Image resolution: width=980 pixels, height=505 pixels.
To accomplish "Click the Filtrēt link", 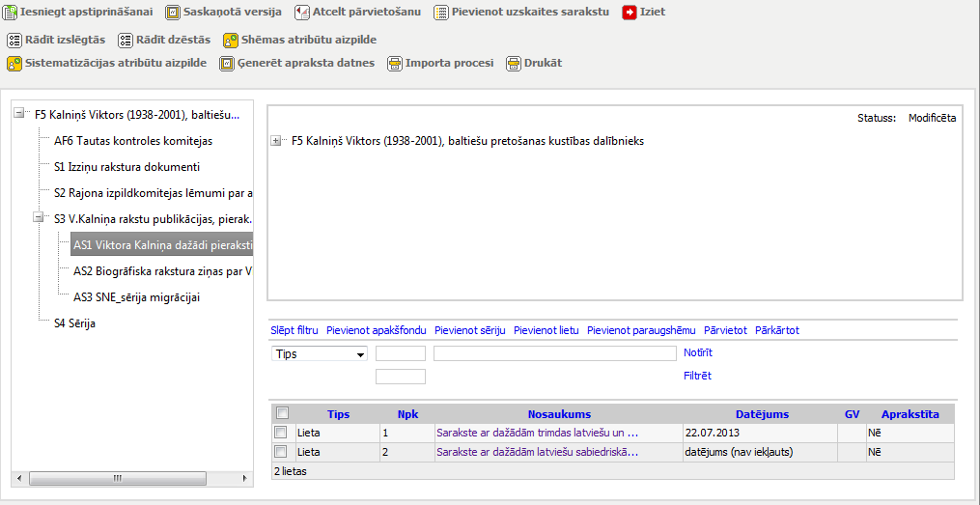I will [697, 376].
